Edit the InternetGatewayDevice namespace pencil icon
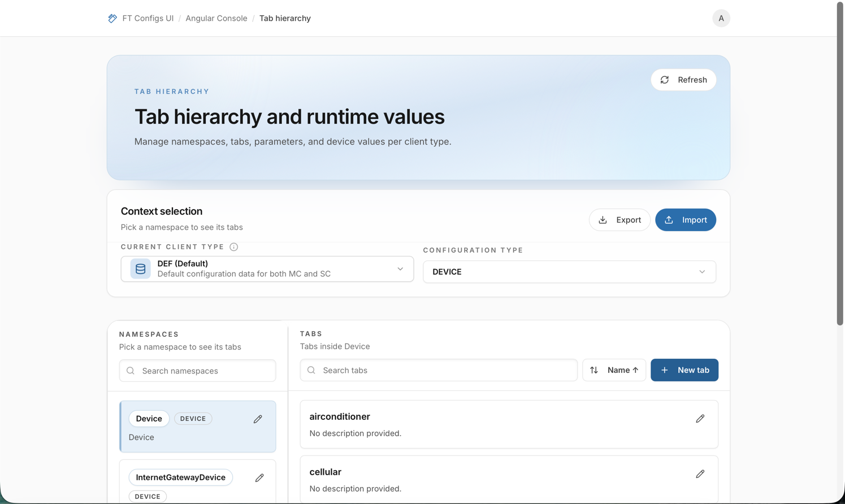The image size is (845, 504). [259, 477]
